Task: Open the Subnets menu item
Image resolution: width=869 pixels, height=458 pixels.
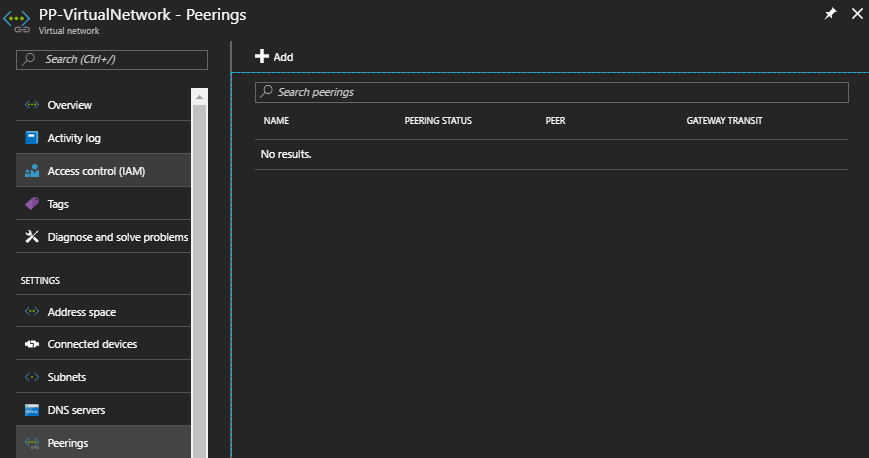Action: pyautogui.click(x=103, y=377)
